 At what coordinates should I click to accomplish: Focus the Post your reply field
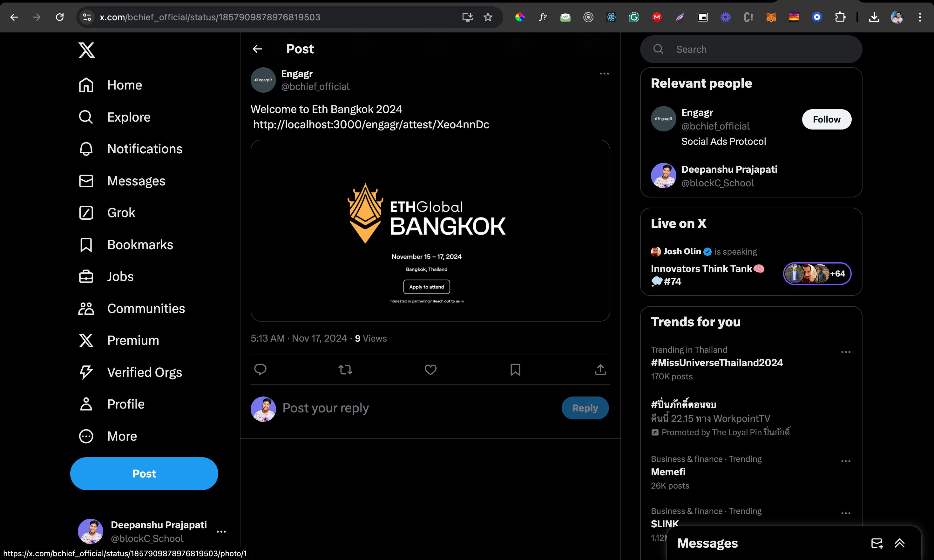click(419, 408)
